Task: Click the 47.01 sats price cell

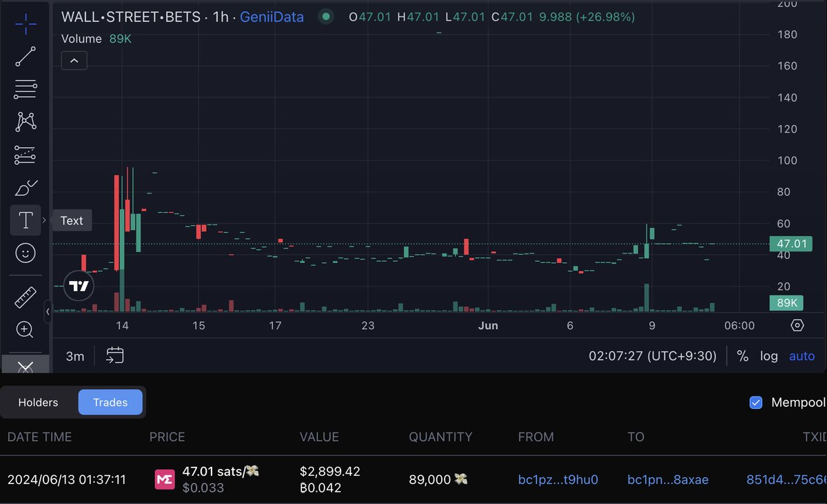Action: click(x=221, y=472)
